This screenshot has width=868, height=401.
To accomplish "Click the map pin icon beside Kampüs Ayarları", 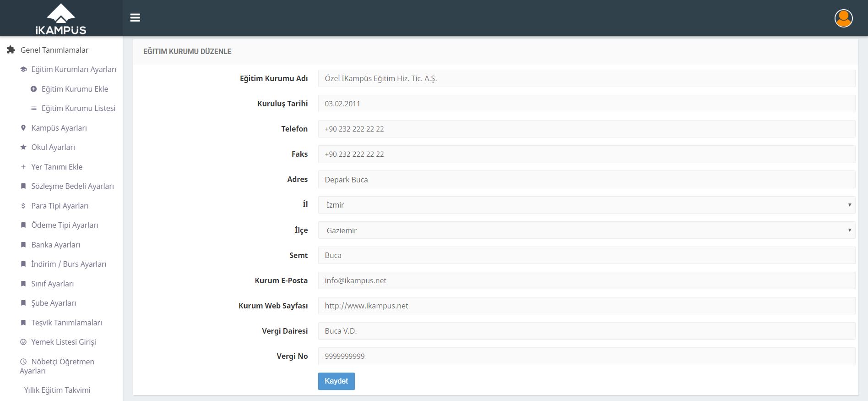I will 23,128.
